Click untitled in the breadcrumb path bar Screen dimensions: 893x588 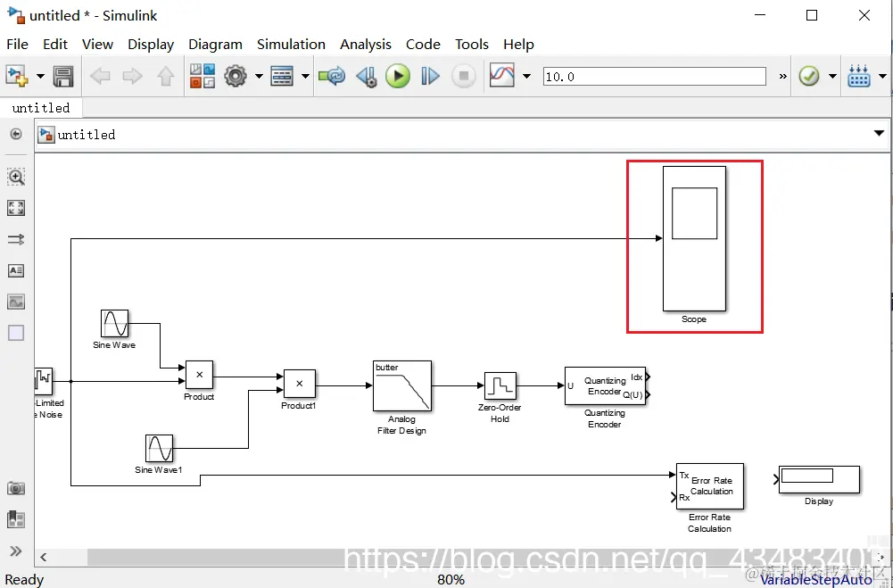pyautogui.click(x=87, y=135)
